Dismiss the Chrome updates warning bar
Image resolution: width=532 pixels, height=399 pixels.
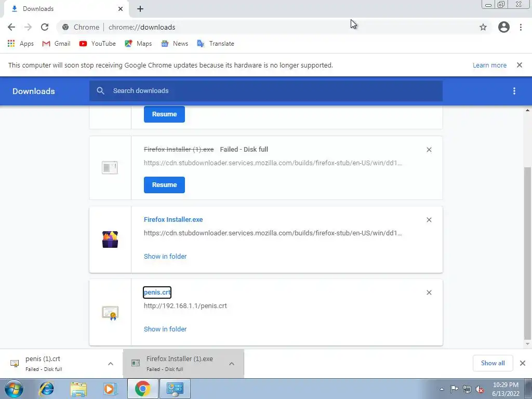coord(520,65)
